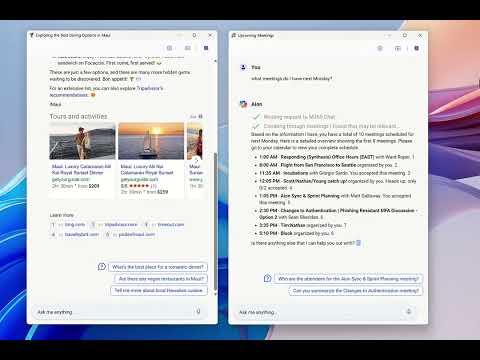Click the microphone icon in left chat input
The width and height of the screenshot is (480, 360).
(x=198, y=311)
